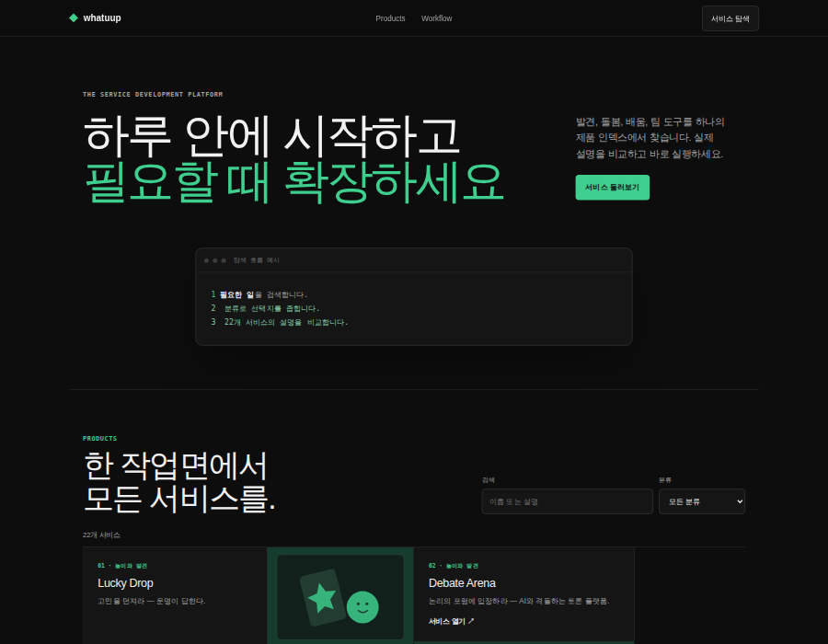
Task: Open the whatuup home link text
Action: pyautogui.click(x=102, y=18)
